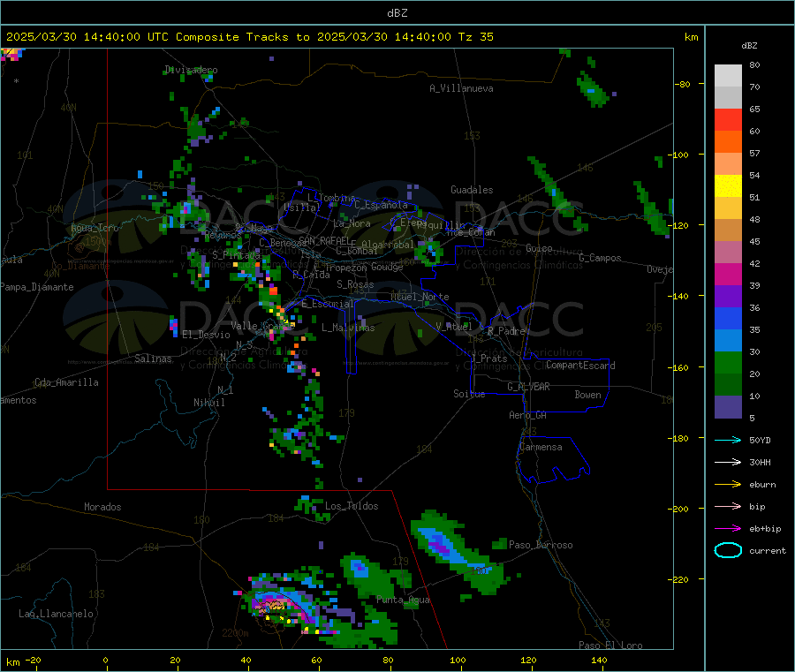The image size is (795, 672).
Task: Click the 'SAN_RAFAEL' map label
Action: [325, 240]
